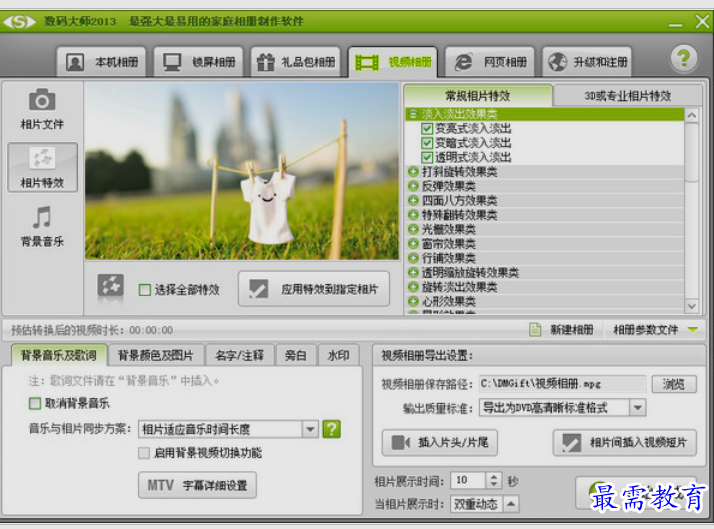Toggle 透明式淡入淡出 checkbox

[427, 158]
